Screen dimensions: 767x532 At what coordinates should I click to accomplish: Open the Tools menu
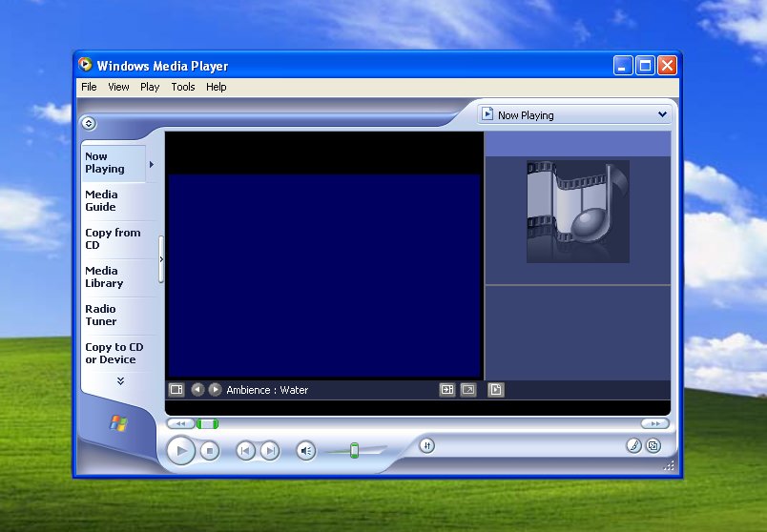(x=183, y=87)
